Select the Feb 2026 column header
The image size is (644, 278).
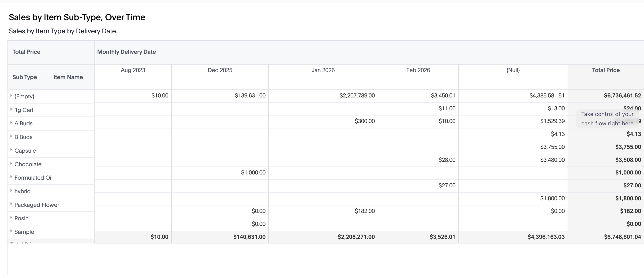(418, 70)
